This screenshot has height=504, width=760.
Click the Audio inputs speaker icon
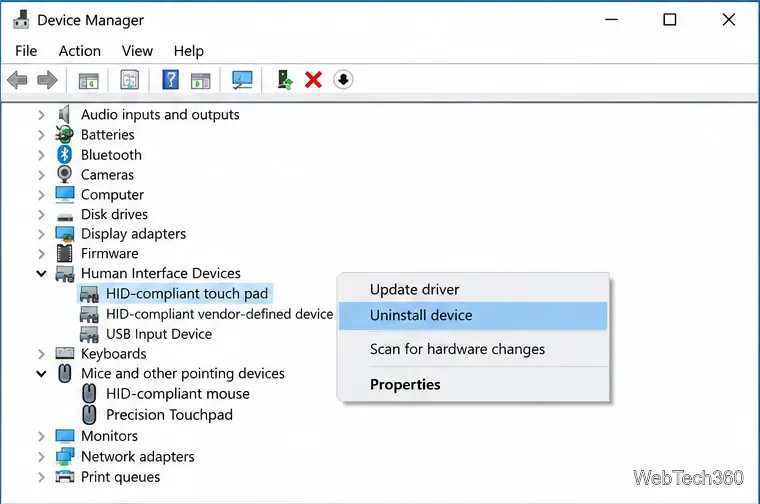64,114
